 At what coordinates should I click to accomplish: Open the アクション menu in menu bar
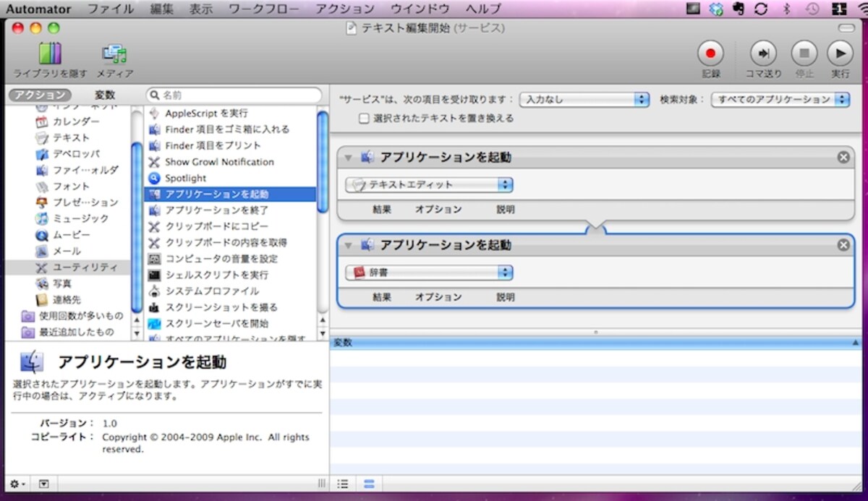346,9
